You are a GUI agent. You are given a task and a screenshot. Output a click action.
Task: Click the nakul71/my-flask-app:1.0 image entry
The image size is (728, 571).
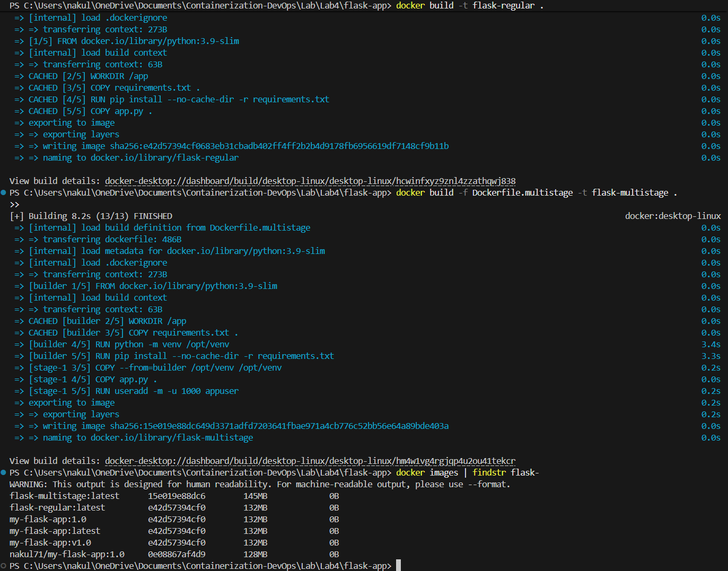67,555
